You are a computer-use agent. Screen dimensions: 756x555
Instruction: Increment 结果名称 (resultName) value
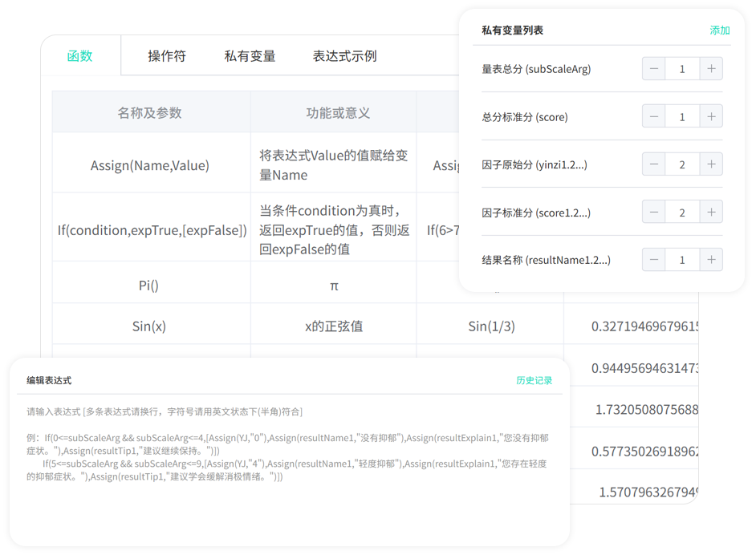click(711, 260)
